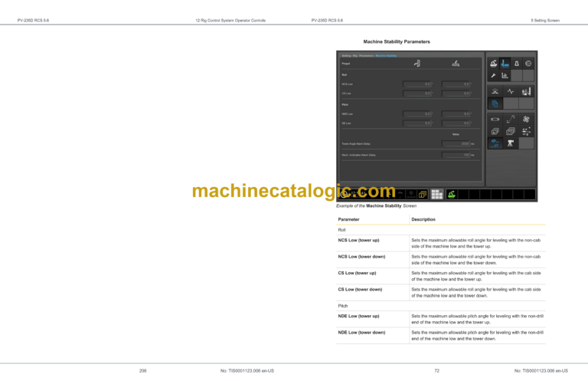Open the angled feed line icon
This screenshot has width=588, height=381.
pyautogui.click(x=511, y=120)
